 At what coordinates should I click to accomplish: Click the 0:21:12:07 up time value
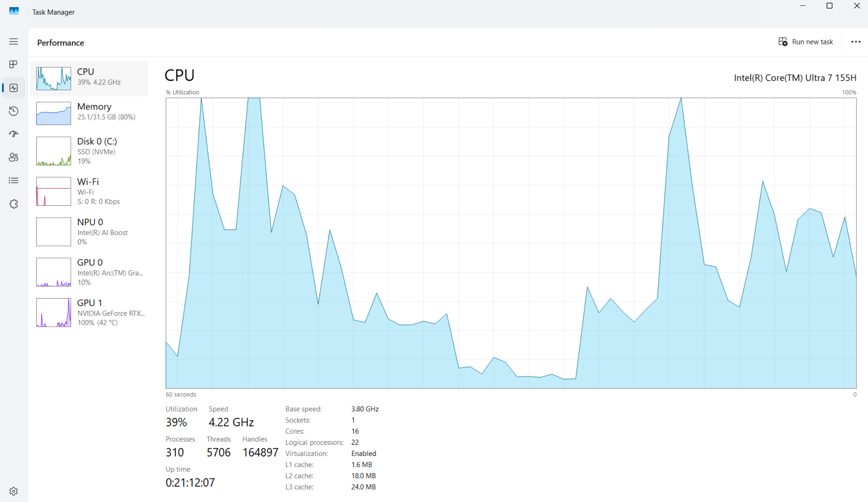pos(190,482)
